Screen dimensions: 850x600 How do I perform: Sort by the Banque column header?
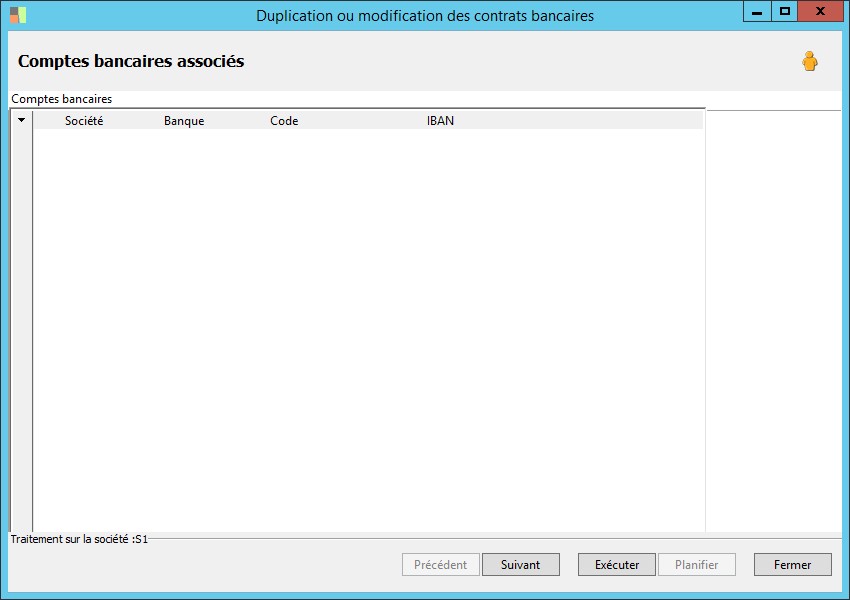[x=184, y=121]
